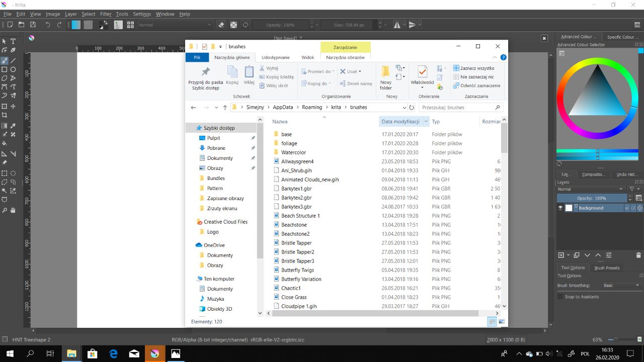Toggle eraser mode in Krita toolbar
This screenshot has width=644, height=362.
(x=222, y=25)
